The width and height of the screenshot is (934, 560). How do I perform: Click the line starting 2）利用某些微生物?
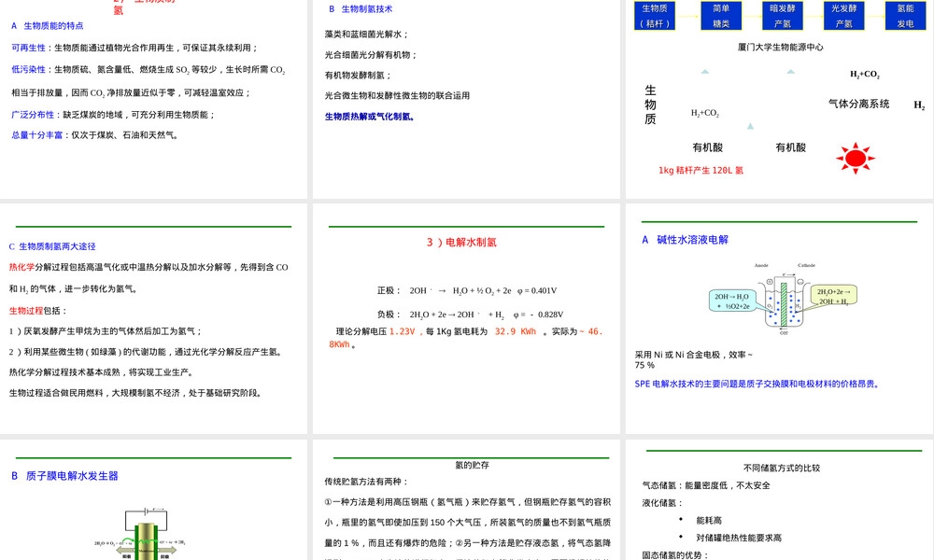[146, 352]
